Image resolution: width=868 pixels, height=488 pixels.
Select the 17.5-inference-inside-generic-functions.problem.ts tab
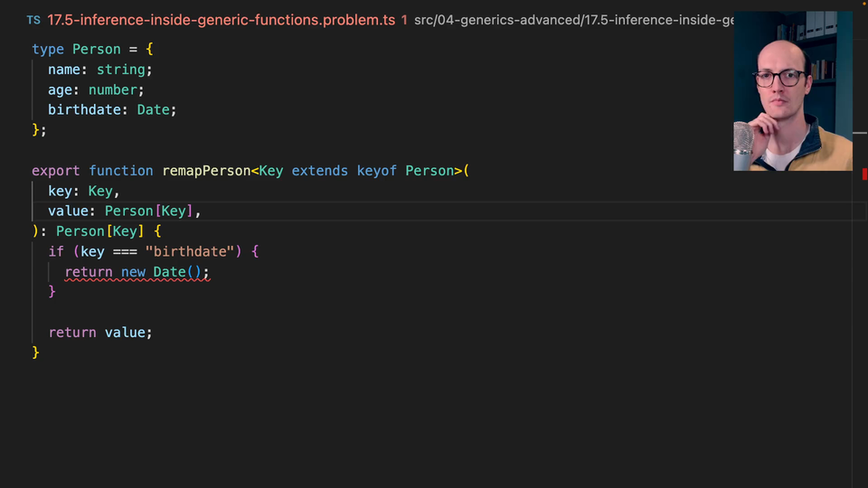point(222,19)
